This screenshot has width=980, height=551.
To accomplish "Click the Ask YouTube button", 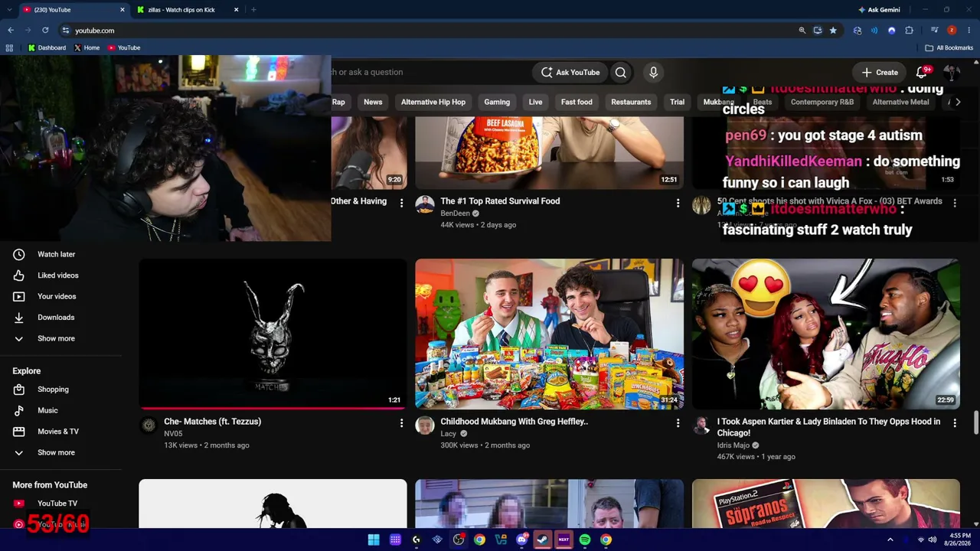I will point(570,72).
